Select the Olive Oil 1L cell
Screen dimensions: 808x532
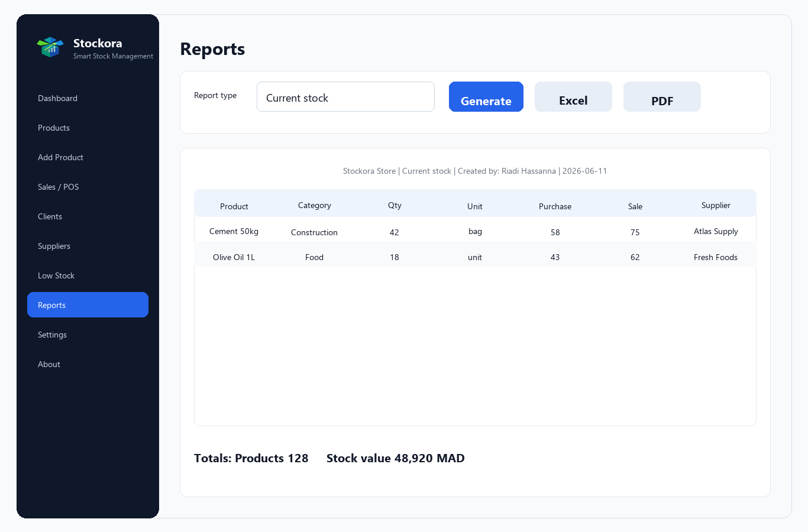[234, 257]
